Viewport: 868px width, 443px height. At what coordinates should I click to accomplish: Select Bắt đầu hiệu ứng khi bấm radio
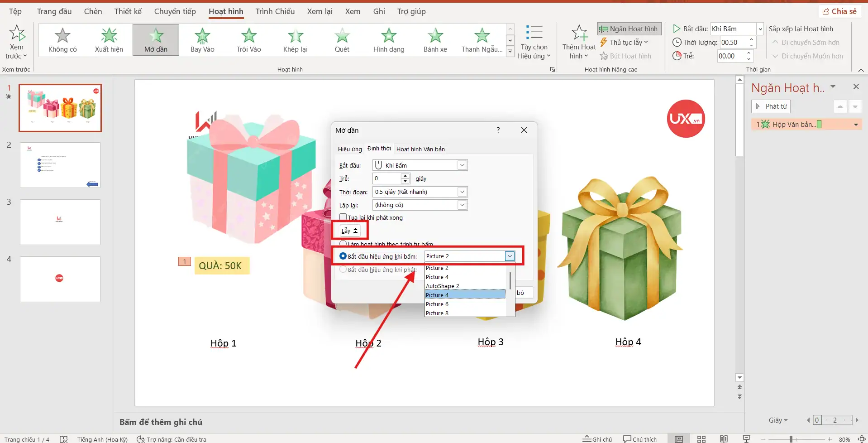(343, 256)
